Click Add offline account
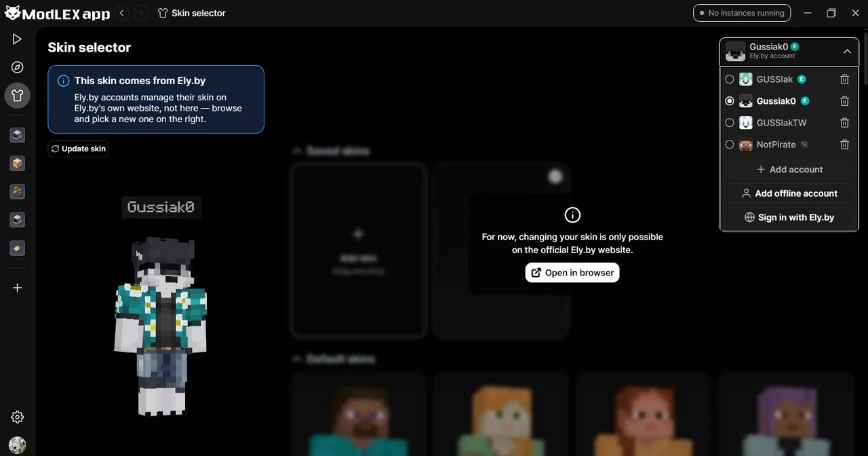 [x=789, y=193]
